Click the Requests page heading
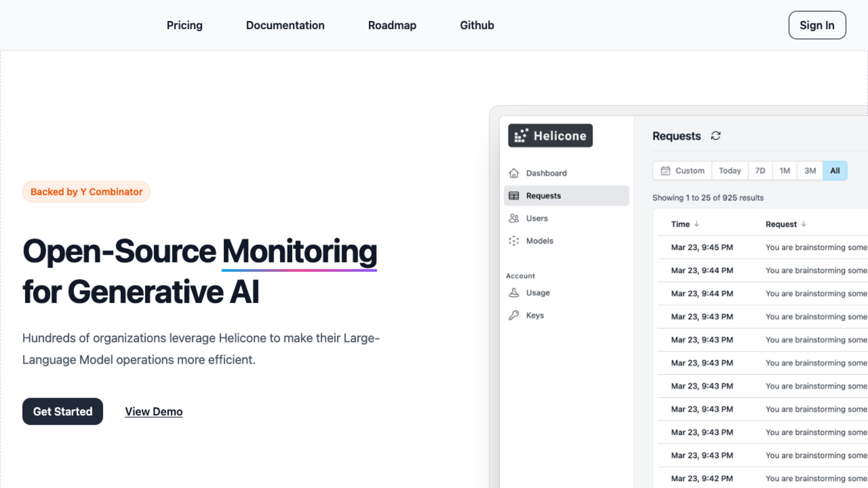The height and width of the screenshot is (488, 868). point(676,136)
